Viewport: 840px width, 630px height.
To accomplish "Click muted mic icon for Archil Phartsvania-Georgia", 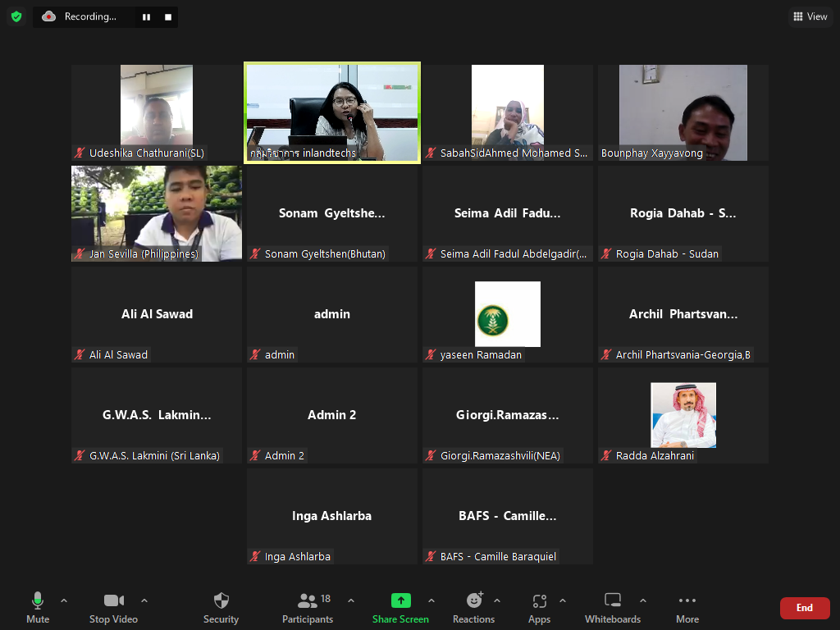I will tap(606, 354).
